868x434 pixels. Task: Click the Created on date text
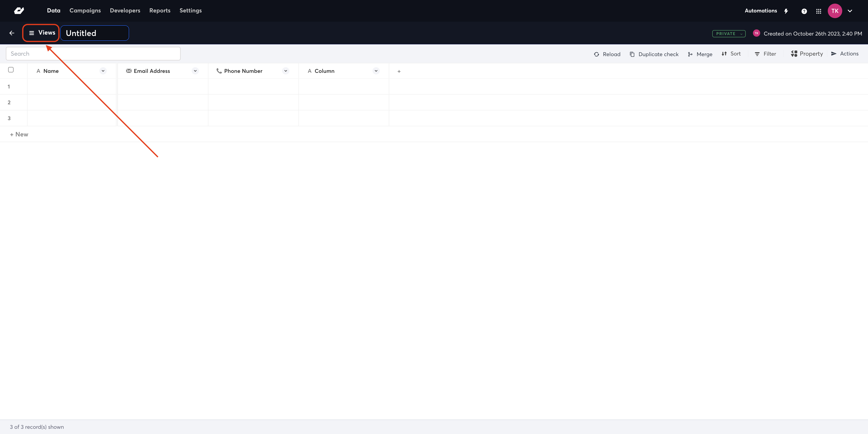813,34
